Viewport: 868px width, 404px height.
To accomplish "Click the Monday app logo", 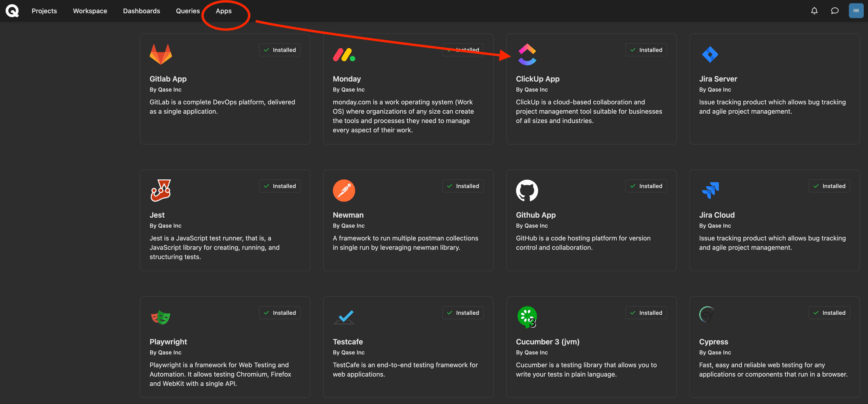I will point(344,55).
